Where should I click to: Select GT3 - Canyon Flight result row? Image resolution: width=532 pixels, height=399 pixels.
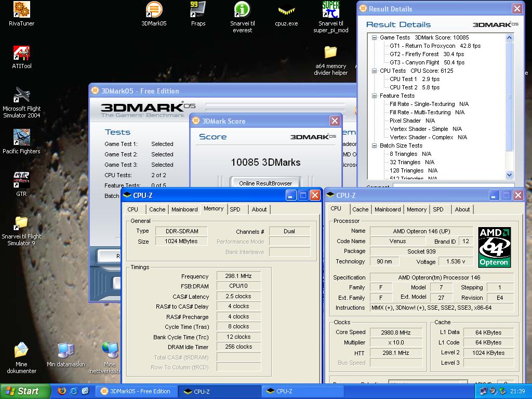427,62
